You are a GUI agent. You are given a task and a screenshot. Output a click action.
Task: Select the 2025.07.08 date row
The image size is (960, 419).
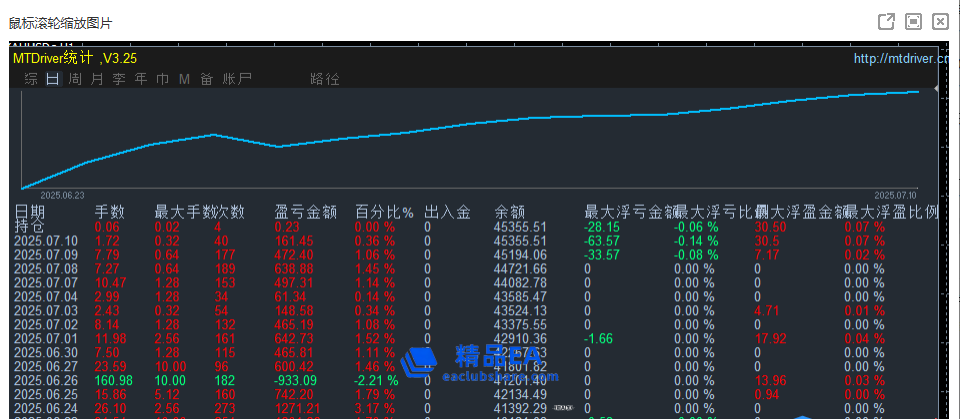[46, 268]
